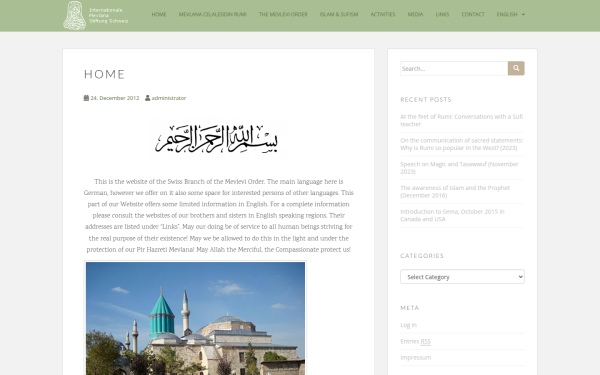Focus the Search input field
600x375 pixels.
(454, 68)
